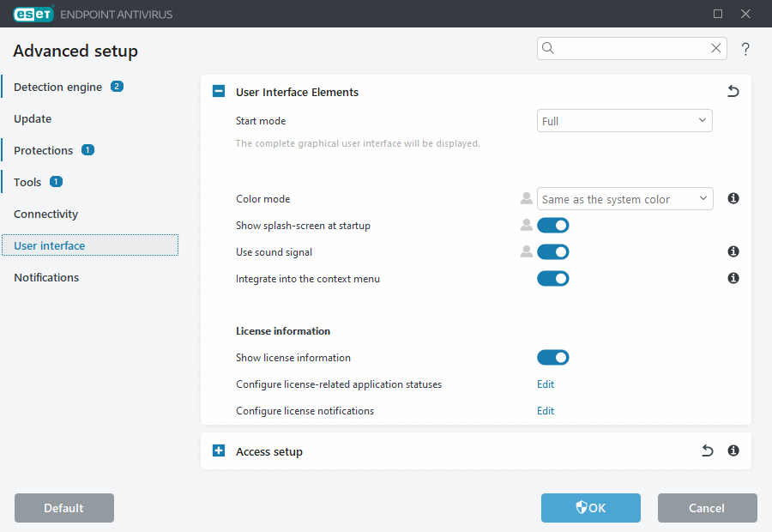The width and height of the screenshot is (772, 532).
Task: Open help via the question mark icon
Action: coord(745,49)
